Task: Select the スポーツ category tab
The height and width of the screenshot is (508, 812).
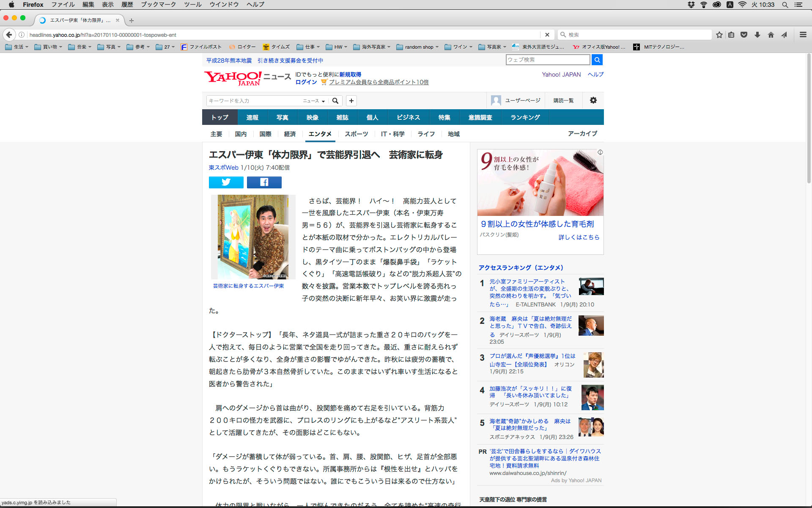Action: point(356,134)
